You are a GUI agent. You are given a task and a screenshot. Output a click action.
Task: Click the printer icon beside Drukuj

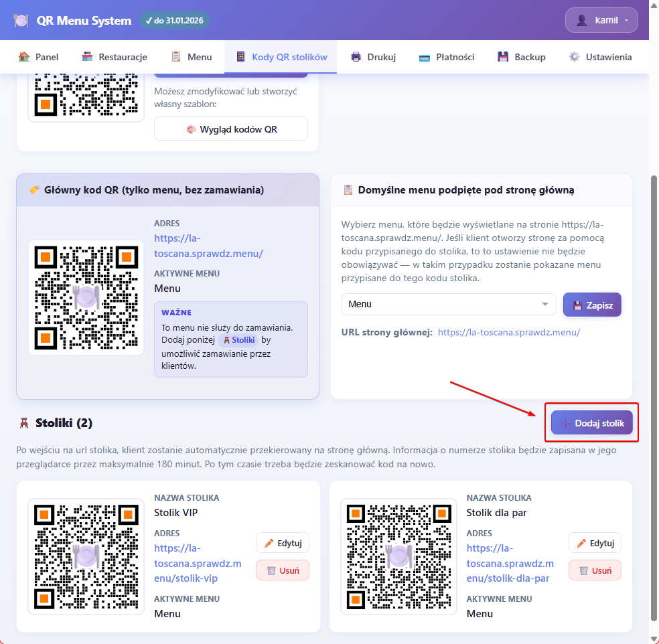coord(356,57)
